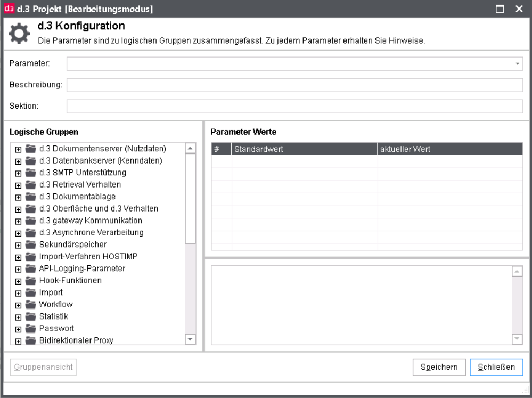Click up arrow of description text area scrollbar
Viewport: 532px width, 398px height.
[517, 271]
